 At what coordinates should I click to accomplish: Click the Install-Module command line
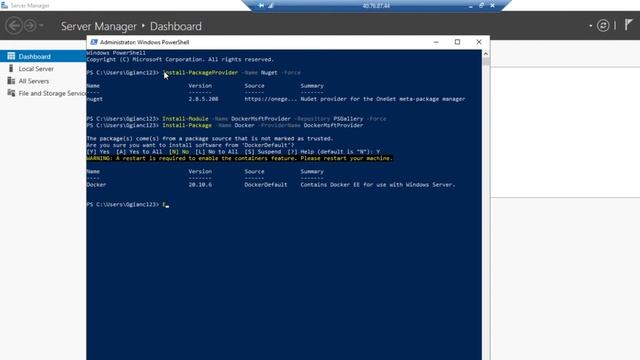pyautogui.click(x=236, y=118)
